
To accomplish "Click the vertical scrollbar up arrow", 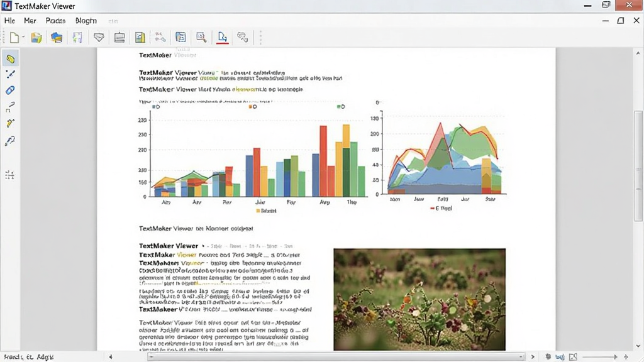I will pyautogui.click(x=638, y=53).
